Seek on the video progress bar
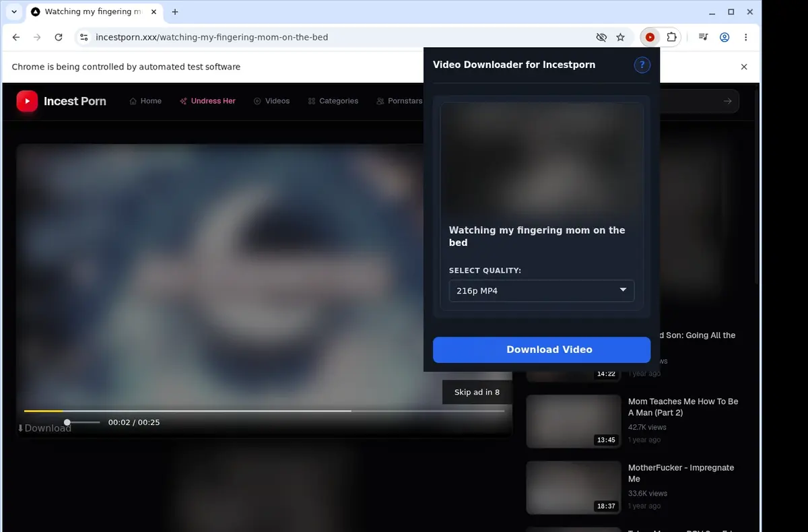 [264, 411]
